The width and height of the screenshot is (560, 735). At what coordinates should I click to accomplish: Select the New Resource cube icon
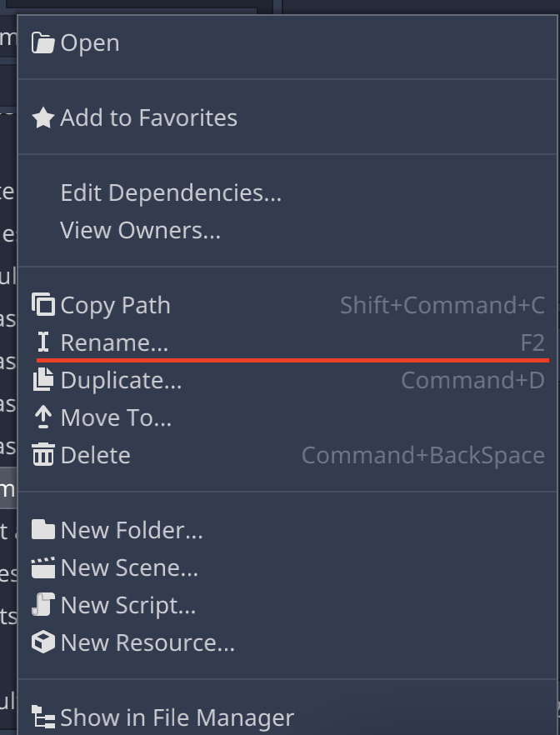tap(42, 642)
